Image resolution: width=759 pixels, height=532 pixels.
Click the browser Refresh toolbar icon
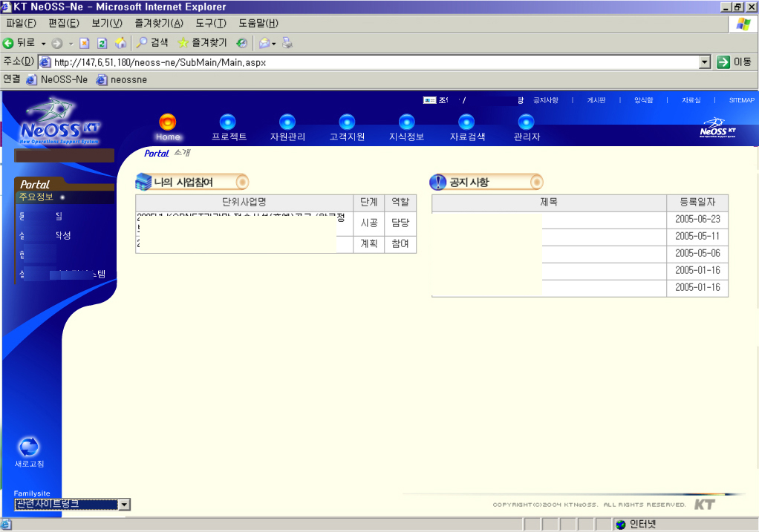click(102, 43)
